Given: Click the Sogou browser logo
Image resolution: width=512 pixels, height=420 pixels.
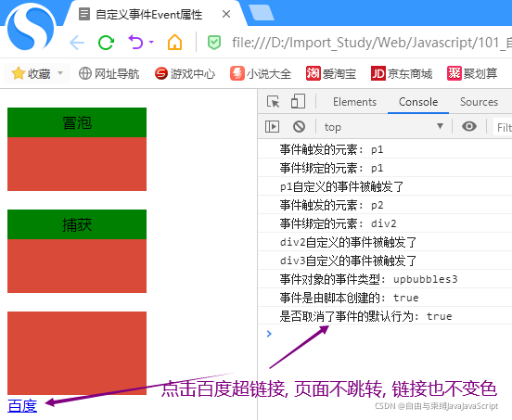Looking at the screenshot, I should coord(31,27).
